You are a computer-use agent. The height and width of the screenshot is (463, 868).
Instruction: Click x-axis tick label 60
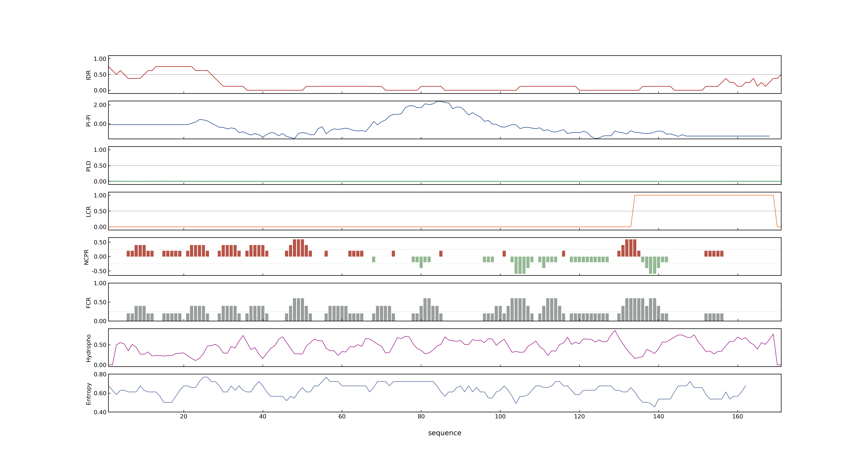click(342, 416)
